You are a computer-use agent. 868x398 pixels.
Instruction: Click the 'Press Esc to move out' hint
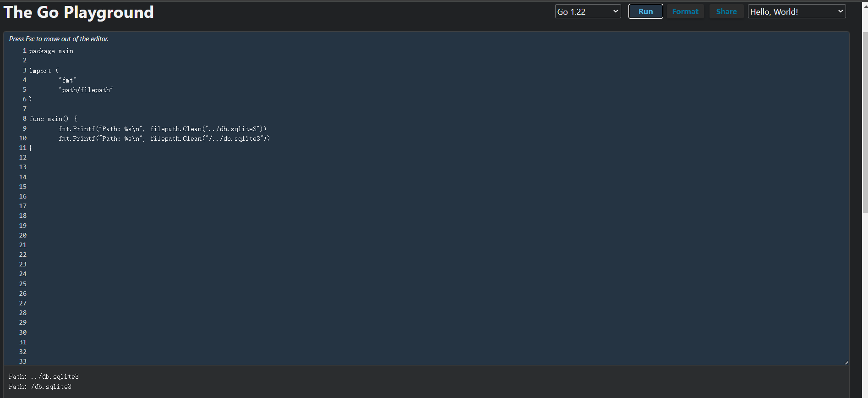point(59,39)
